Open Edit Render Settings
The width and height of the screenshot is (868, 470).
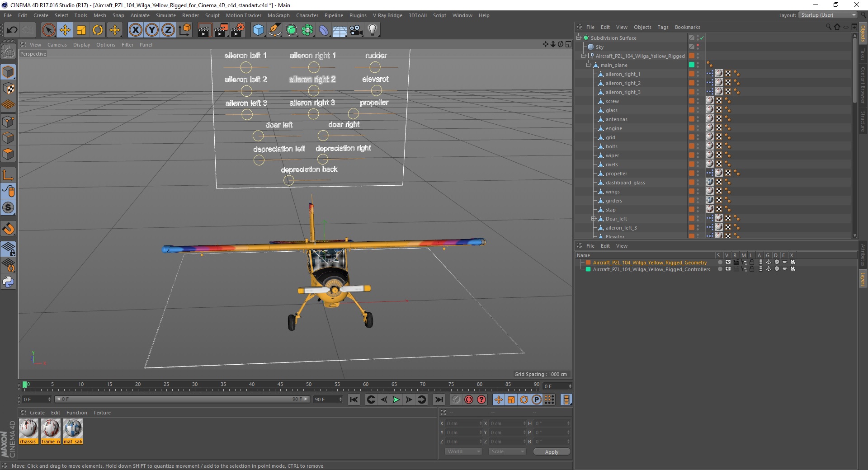(237, 30)
